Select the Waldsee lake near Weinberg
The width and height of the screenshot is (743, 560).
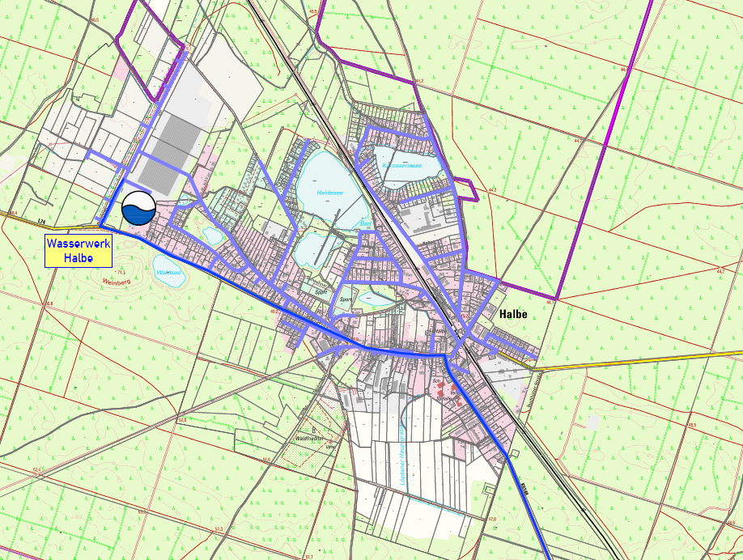(x=169, y=270)
